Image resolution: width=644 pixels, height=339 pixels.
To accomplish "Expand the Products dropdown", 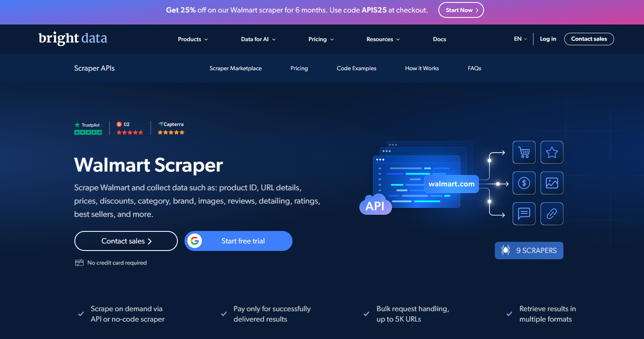I will 192,39.
